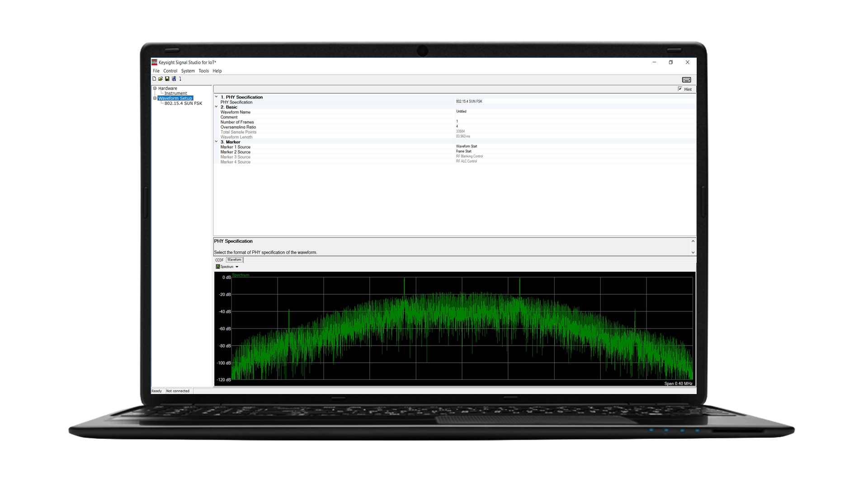Open the Spectrum view dropdown
Screen dimensions: 868x488
point(237,267)
